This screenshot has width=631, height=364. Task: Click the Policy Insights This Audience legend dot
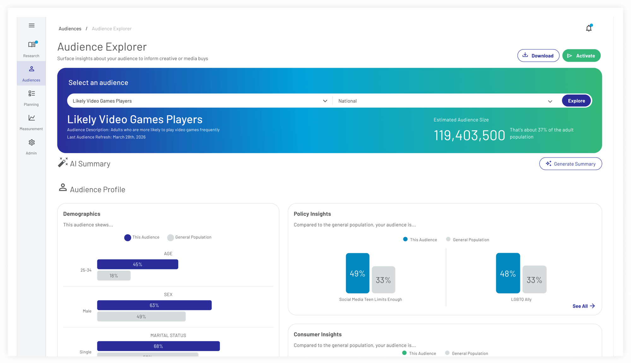(x=405, y=239)
